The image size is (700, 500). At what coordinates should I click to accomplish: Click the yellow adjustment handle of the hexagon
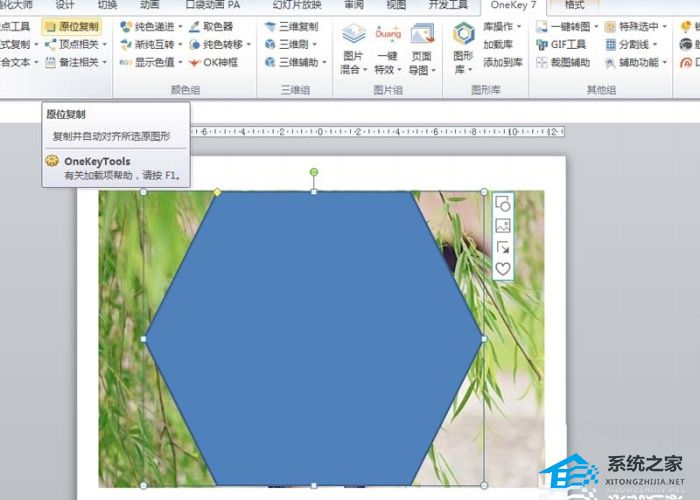click(217, 192)
